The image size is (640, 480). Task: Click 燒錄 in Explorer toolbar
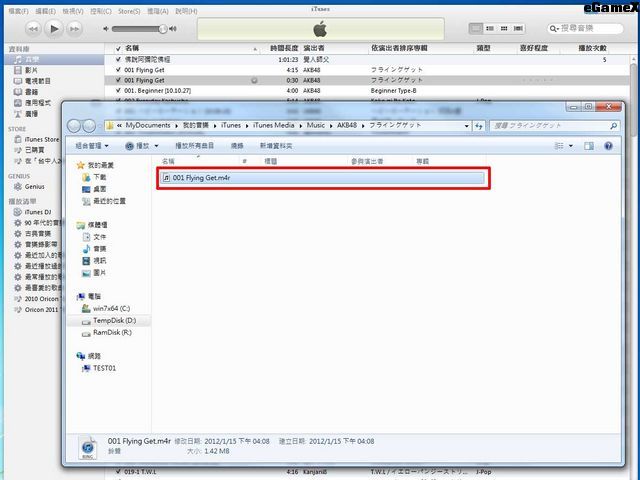(x=237, y=146)
